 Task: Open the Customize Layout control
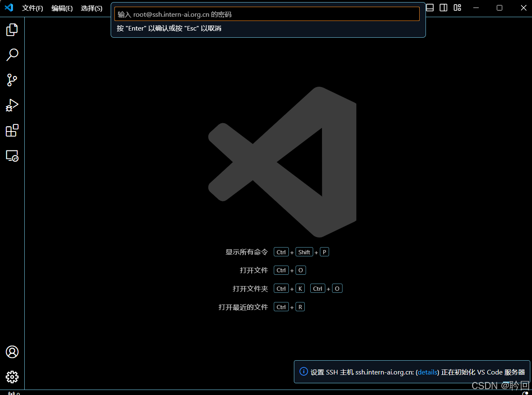(x=457, y=8)
